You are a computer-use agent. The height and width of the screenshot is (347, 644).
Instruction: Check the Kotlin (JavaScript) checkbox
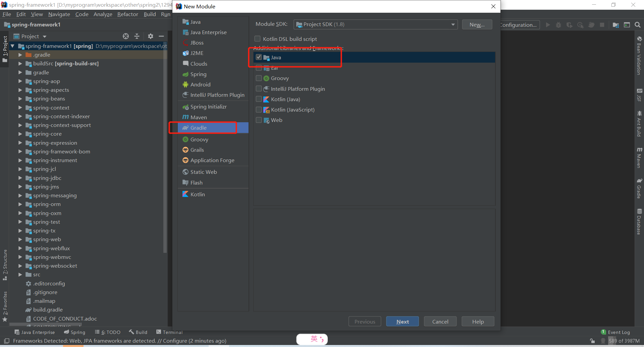click(259, 110)
